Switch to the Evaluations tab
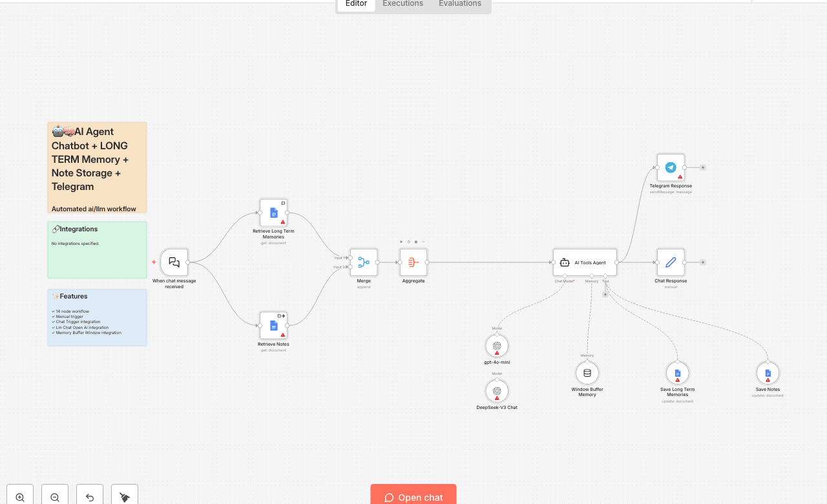The image size is (827, 504). click(459, 4)
